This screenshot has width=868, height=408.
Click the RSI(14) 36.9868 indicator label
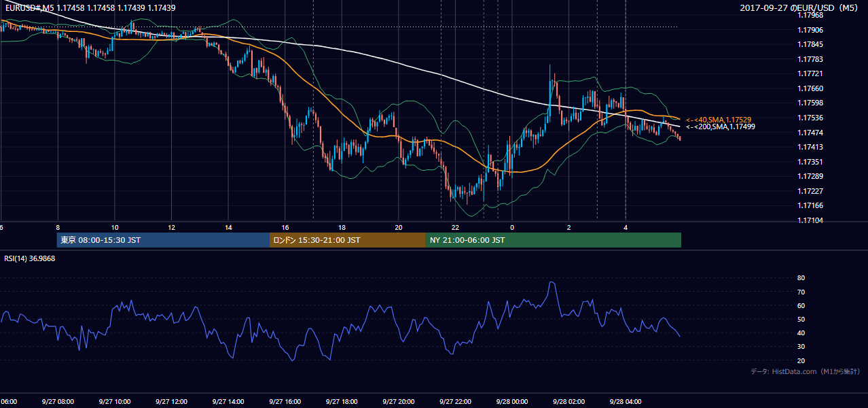pyautogui.click(x=30, y=258)
